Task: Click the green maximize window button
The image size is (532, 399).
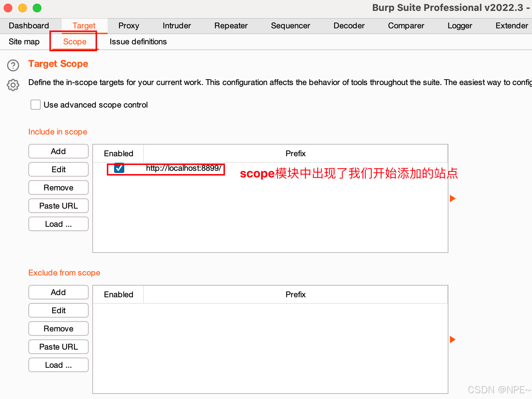Action: pos(37,8)
